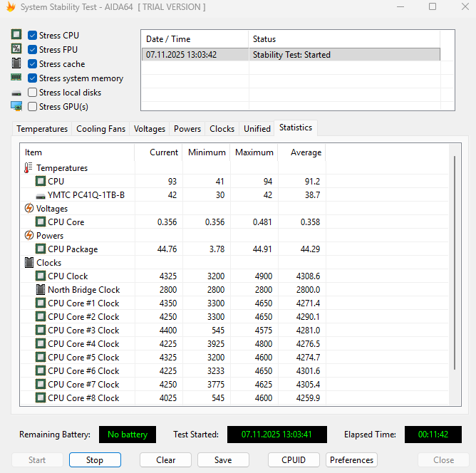Click the statistics list vertical scrollbar
This screenshot has height=473, width=476.
(455, 263)
